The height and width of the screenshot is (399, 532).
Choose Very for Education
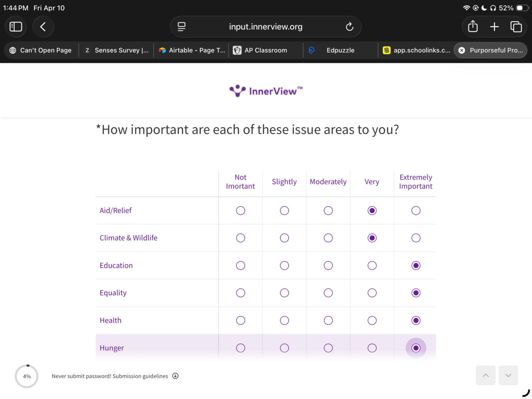click(372, 266)
